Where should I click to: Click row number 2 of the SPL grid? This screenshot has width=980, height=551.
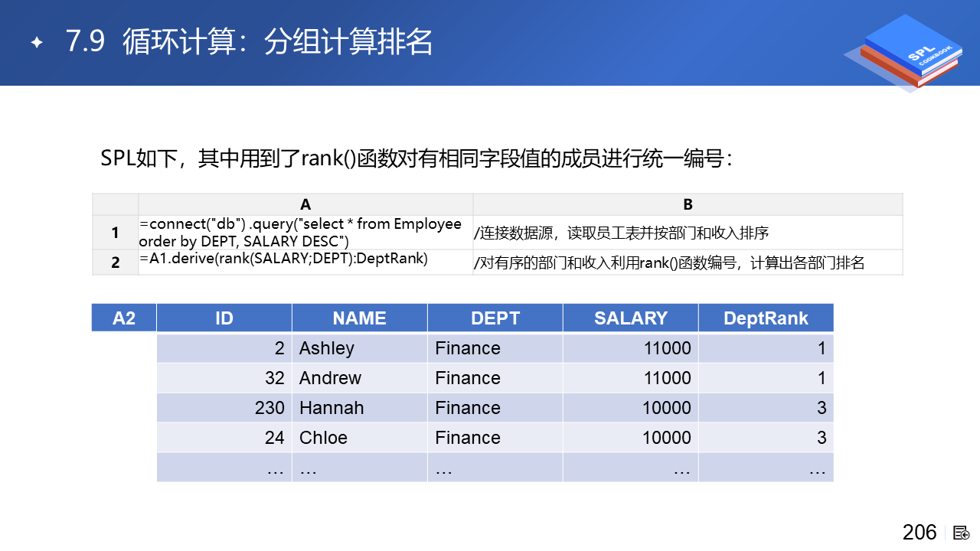point(115,262)
